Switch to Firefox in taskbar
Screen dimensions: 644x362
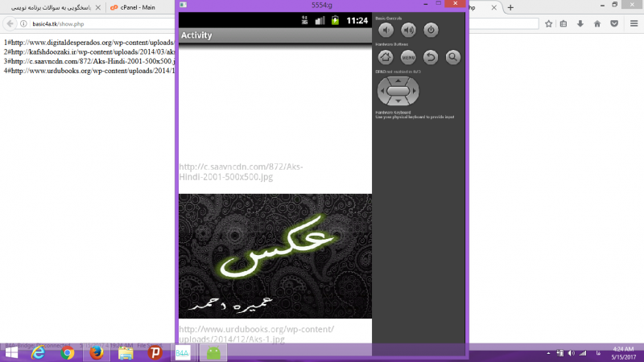pos(97,353)
